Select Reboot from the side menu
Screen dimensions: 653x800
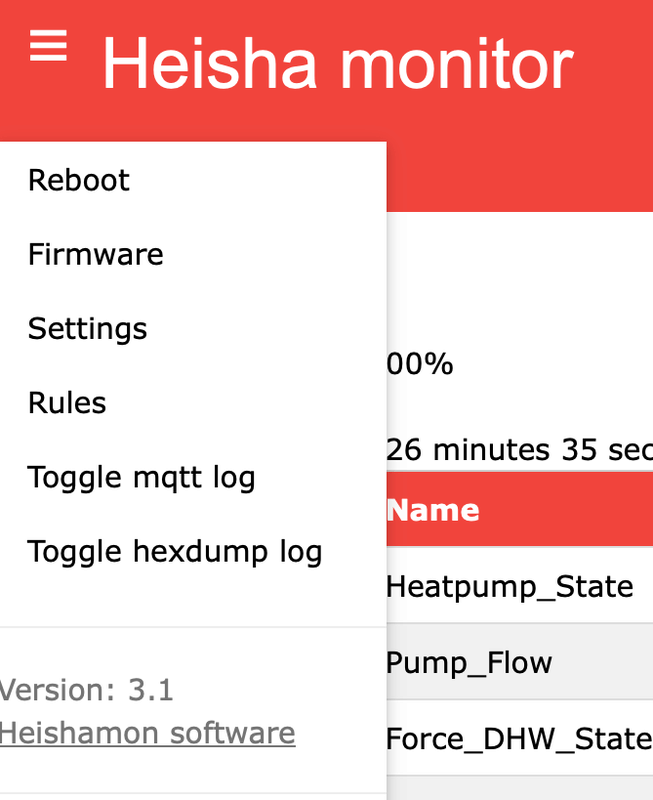[79, 180]
